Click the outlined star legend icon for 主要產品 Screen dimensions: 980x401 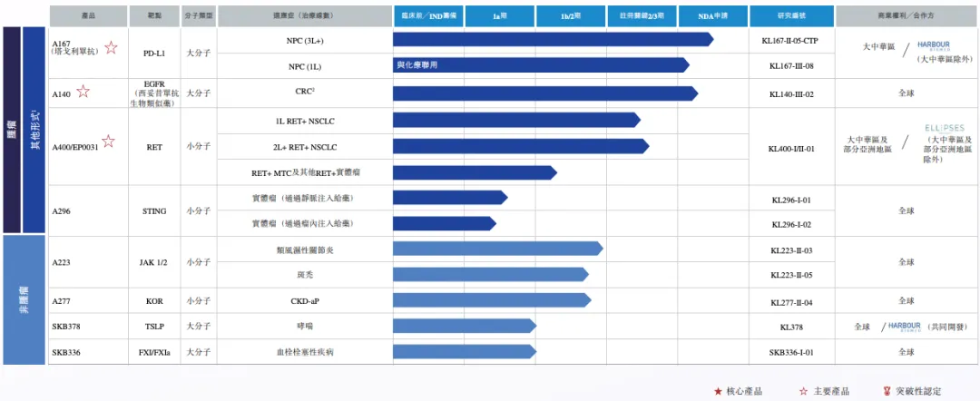[803, 391]
